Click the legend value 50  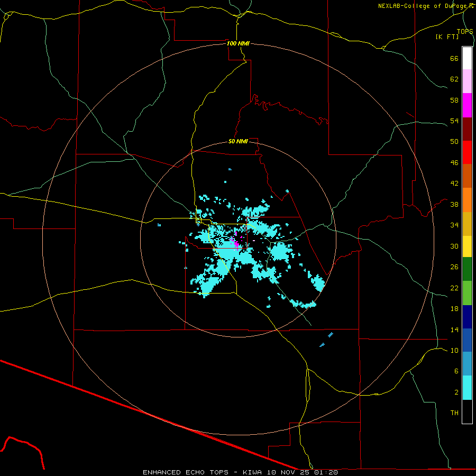[454, 142]
